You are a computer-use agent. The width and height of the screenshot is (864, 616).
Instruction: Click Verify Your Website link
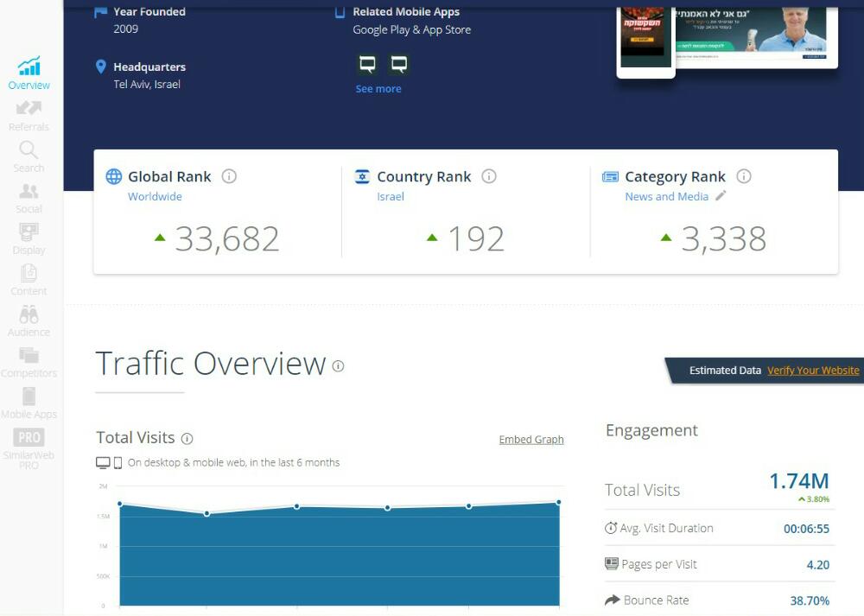[x=813, y=371]
